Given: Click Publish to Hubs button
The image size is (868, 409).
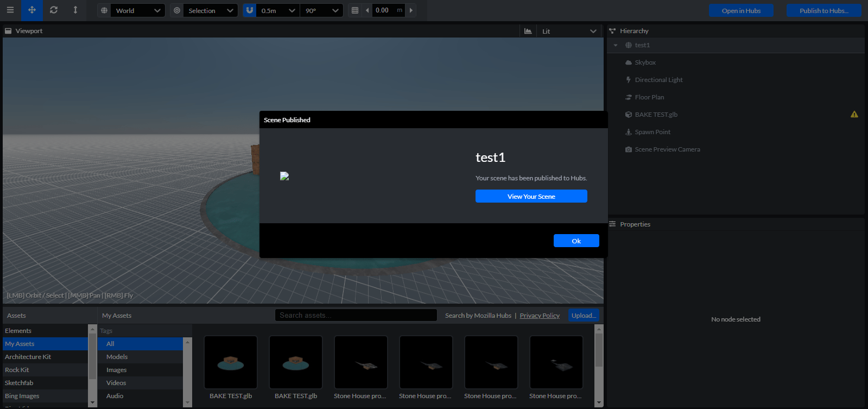Looking at the screenshot, I should tap(824, 10).
